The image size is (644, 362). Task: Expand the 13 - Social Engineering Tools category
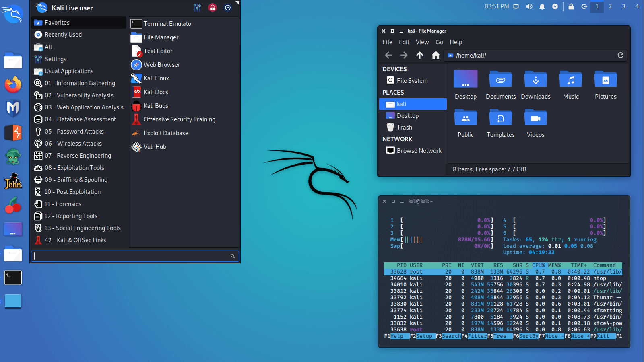[83, 228]
